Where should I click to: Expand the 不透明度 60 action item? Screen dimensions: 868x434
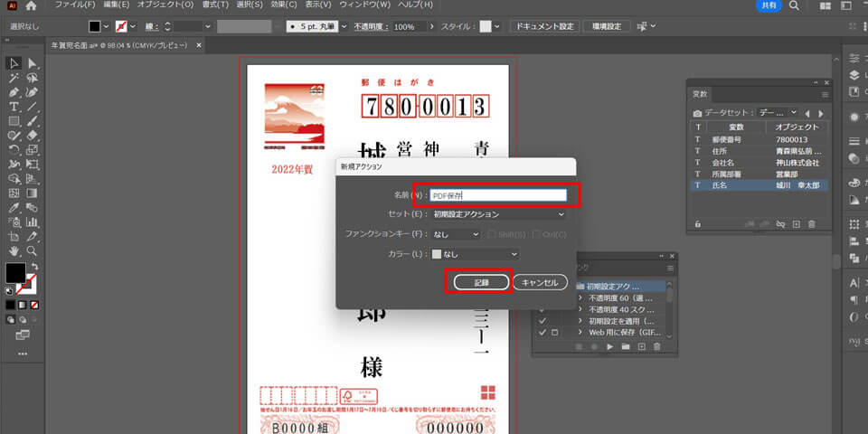click(x=580, y=296)
